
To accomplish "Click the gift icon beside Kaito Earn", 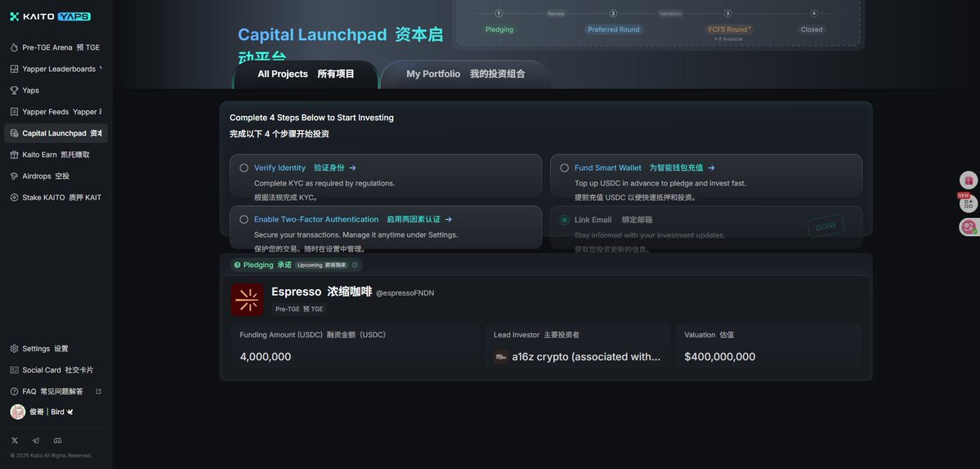I will tap(15, 154).
